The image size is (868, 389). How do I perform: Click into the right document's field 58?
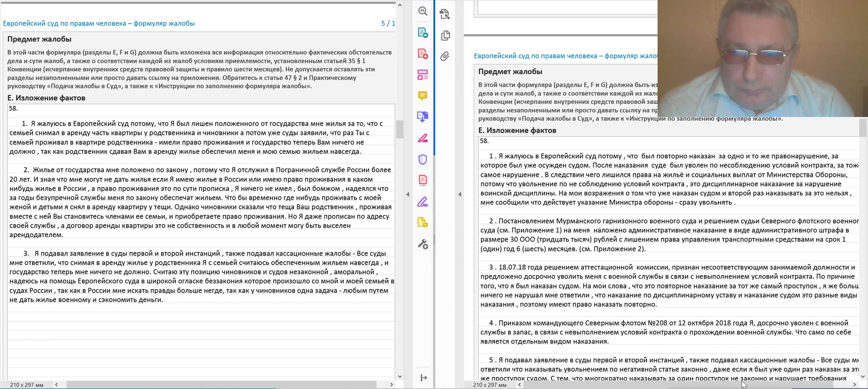point(669,258)
